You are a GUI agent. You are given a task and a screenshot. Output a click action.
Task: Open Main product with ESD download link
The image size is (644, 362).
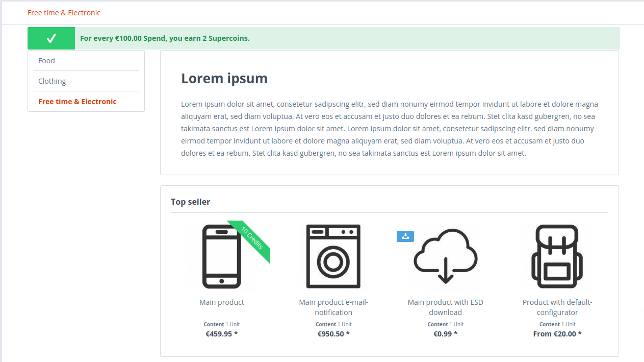click(x=446, y=307)
